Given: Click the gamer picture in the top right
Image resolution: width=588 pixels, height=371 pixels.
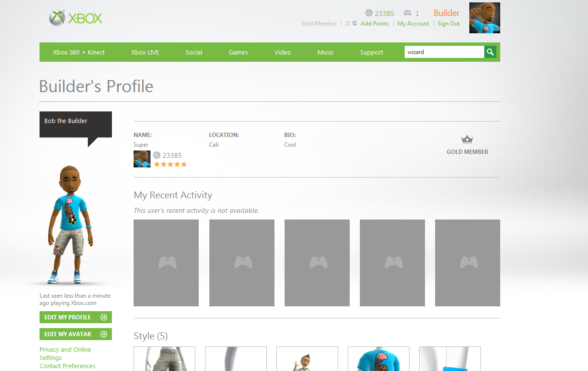Looking at the screenshot, I should [x=485, y=18].
